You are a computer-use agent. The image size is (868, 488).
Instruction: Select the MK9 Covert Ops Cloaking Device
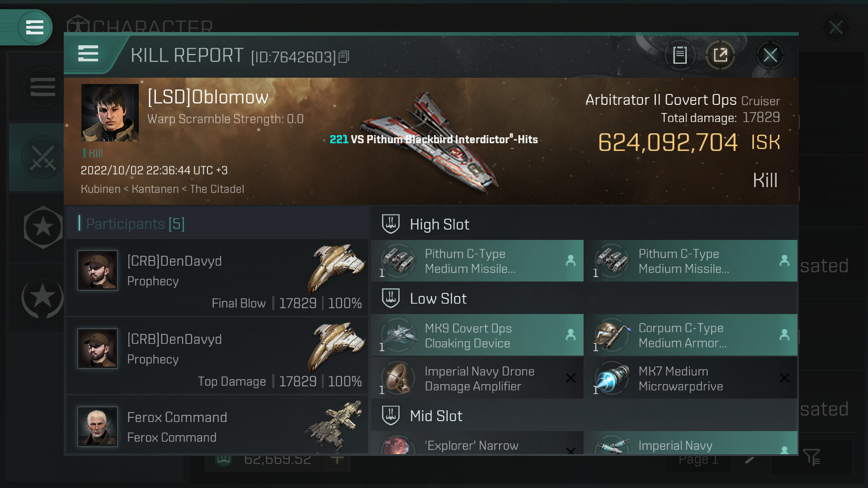point(477,335)
